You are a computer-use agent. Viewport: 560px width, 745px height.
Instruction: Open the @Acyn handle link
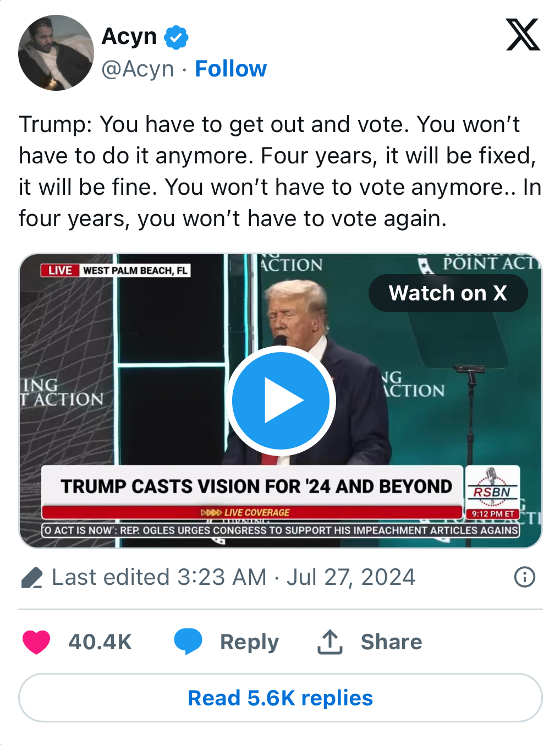(x=138, y=69)
